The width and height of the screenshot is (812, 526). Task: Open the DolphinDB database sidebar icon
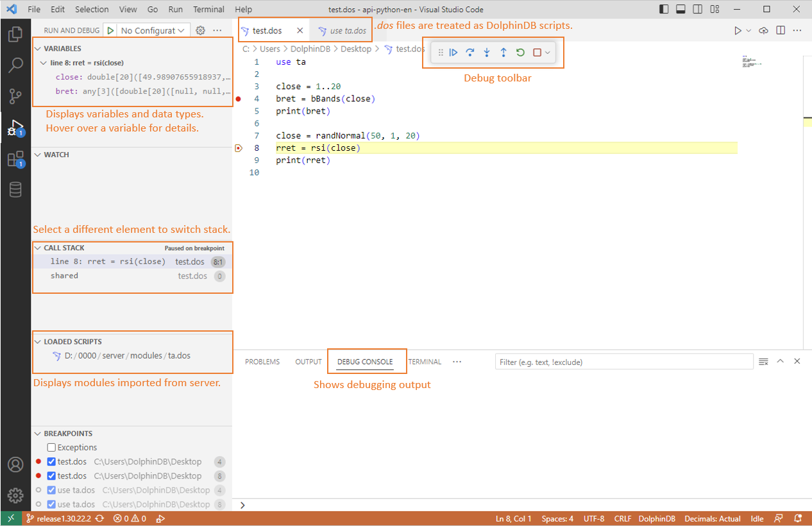coord(15,190)
